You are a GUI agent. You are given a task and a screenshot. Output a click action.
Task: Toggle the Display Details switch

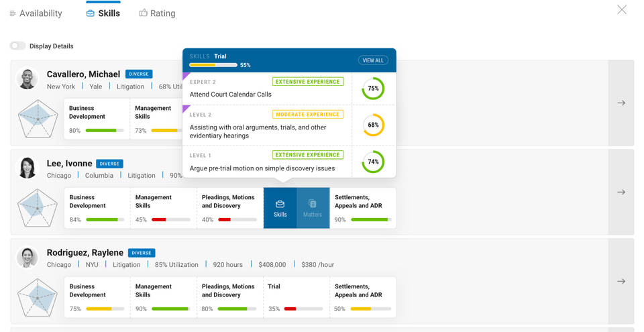(x=17, y=46)
